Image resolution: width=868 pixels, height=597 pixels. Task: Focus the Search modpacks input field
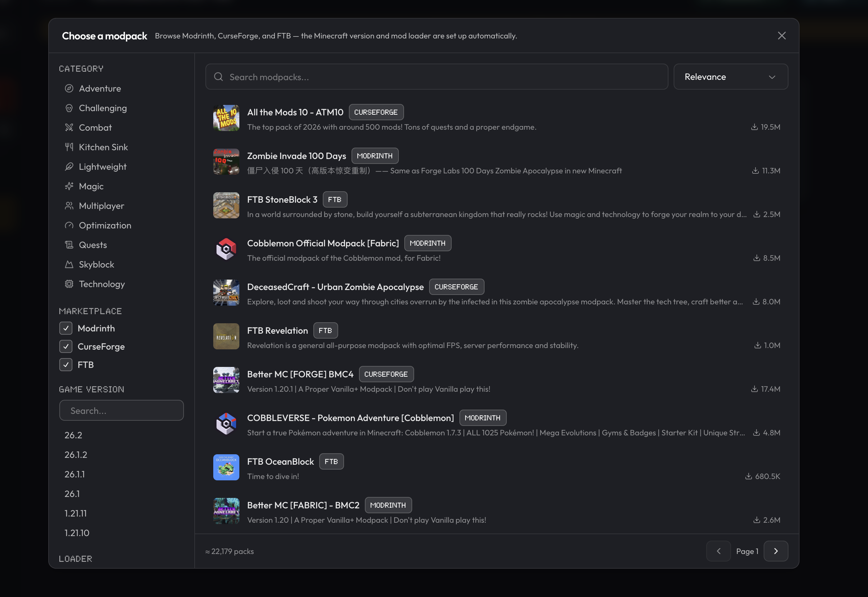pyautogui.click(x=436, y=77)
